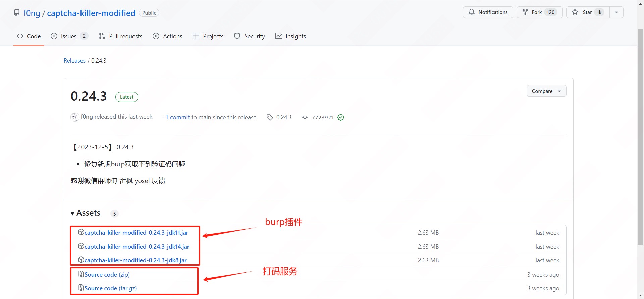
Task: Open the Issues tab
Action: tap(69, 36)
